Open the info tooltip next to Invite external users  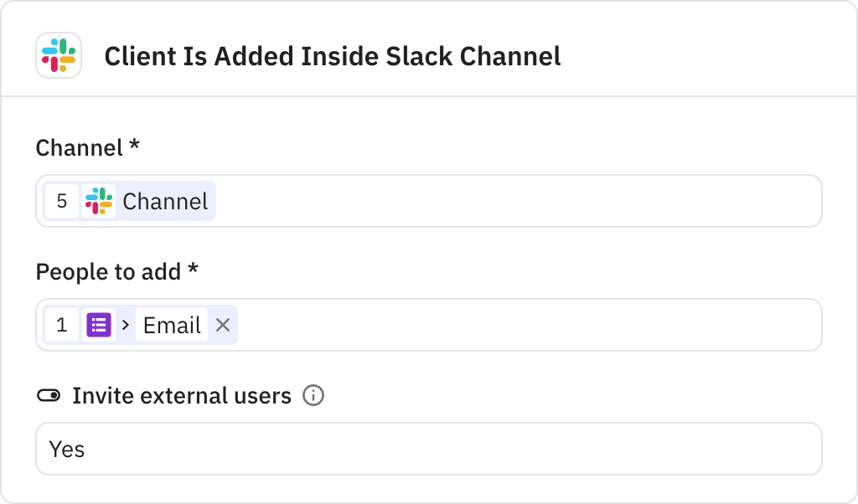[x=313, y=395]
